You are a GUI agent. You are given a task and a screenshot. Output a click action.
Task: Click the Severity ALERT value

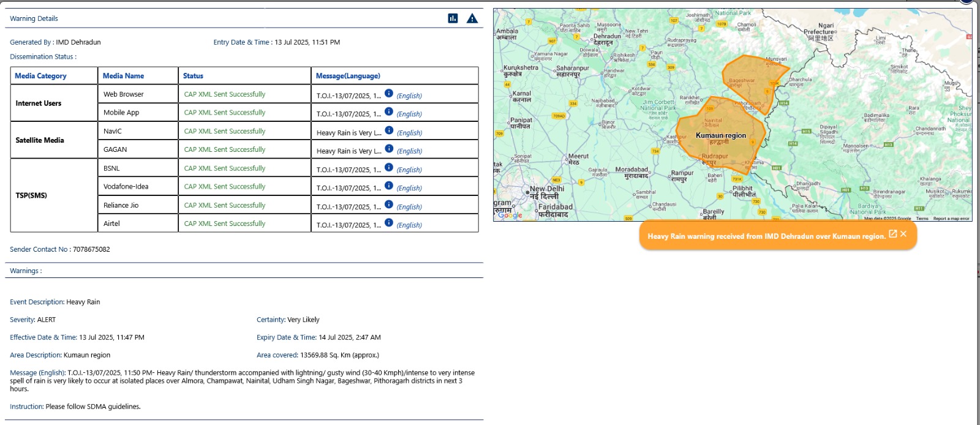[x=47, y=320]
